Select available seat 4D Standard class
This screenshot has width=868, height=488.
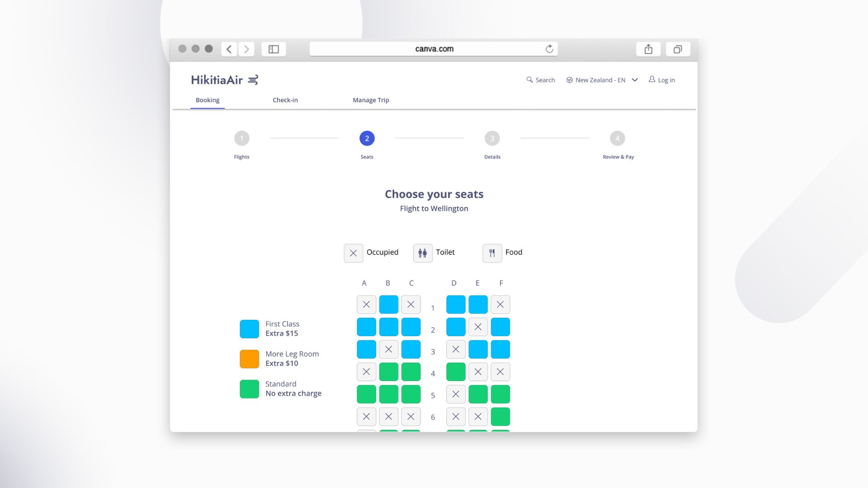pyautogui.click(x=455, y=371)
